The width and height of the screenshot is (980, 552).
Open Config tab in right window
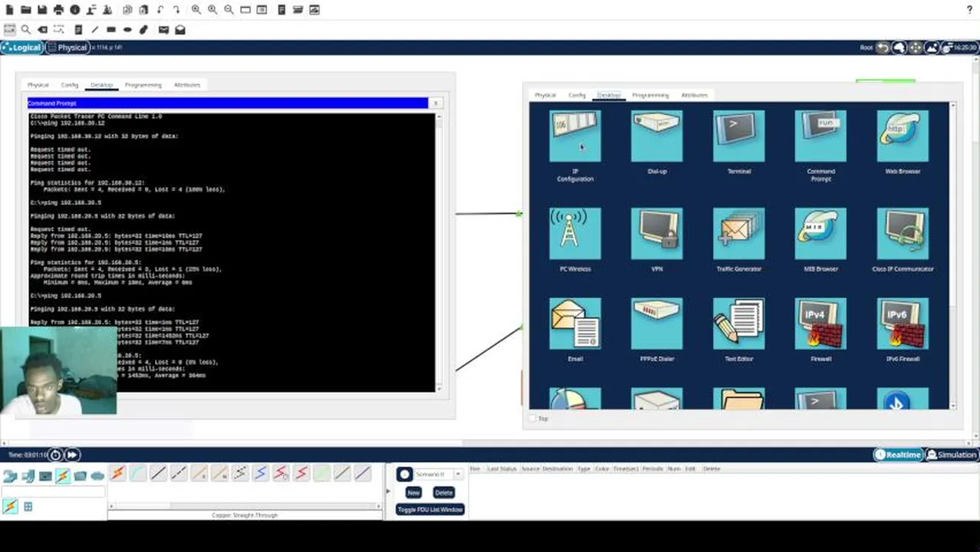click(577, 95)
